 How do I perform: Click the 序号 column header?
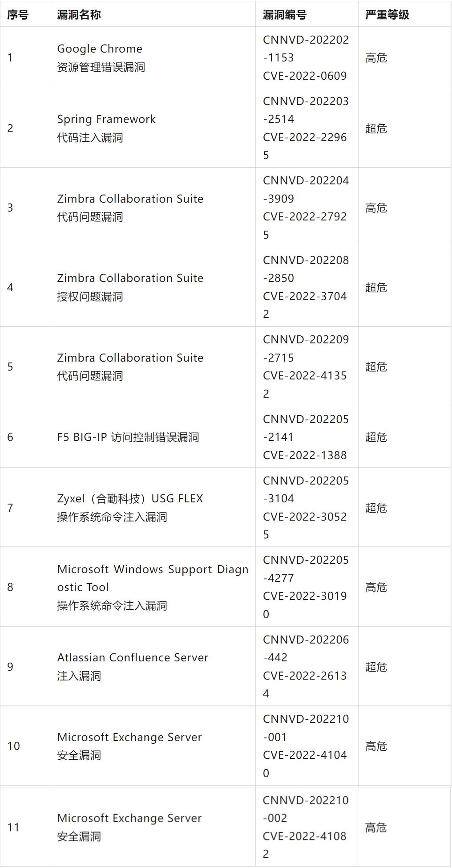point(18,15)
